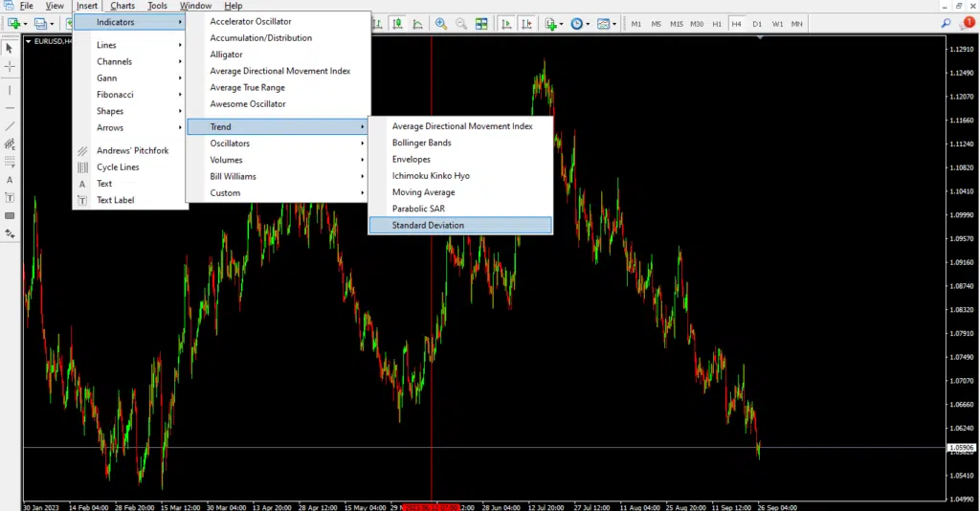Select the equidistant channel tool
Image resolution: width=980 pixels, height=511 pixels.
click(10, 144)
